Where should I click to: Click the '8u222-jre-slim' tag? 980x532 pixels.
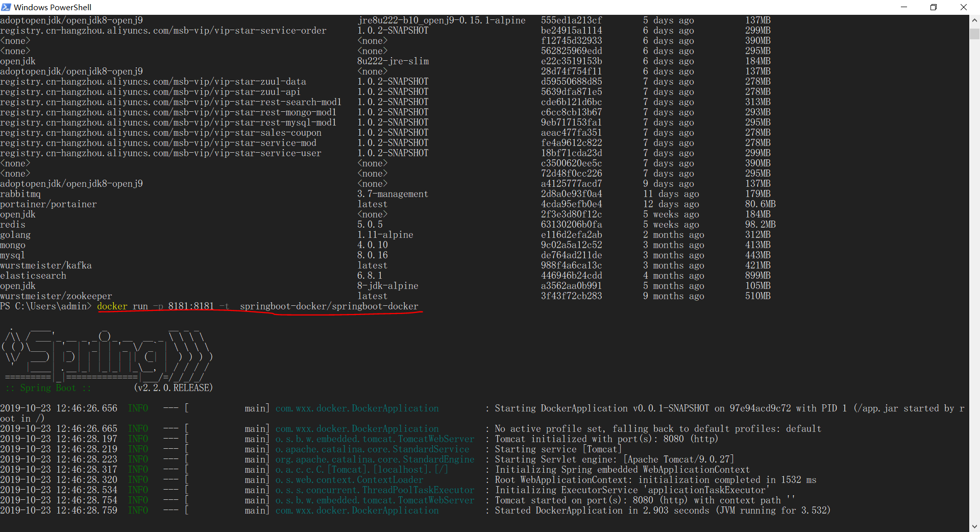click(393, 61)
